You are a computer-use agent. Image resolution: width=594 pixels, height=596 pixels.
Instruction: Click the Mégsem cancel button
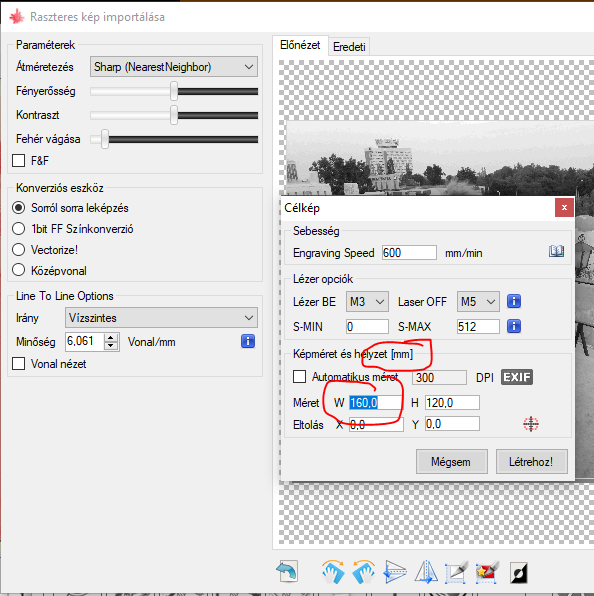pyautogui.click(x=451, y=461)
